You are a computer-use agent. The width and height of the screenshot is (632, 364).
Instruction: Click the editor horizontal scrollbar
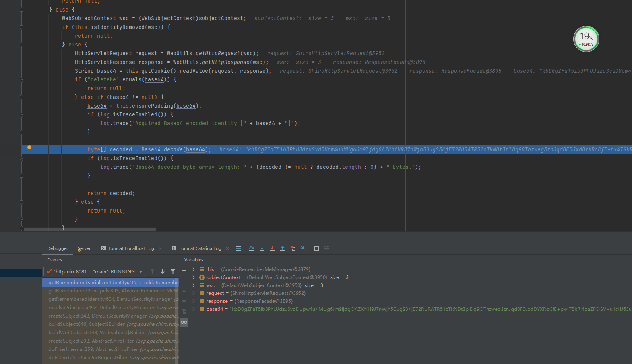pyautogui.click(x=90, y=229)
